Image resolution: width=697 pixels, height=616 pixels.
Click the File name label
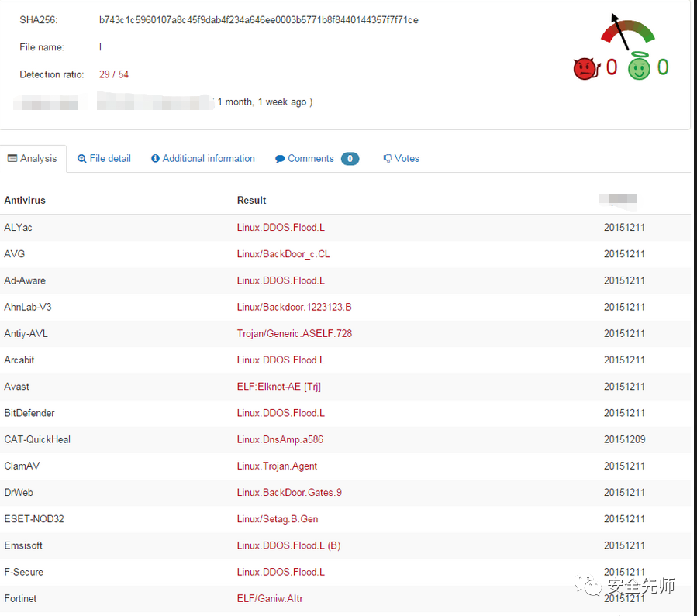point(42,47)
